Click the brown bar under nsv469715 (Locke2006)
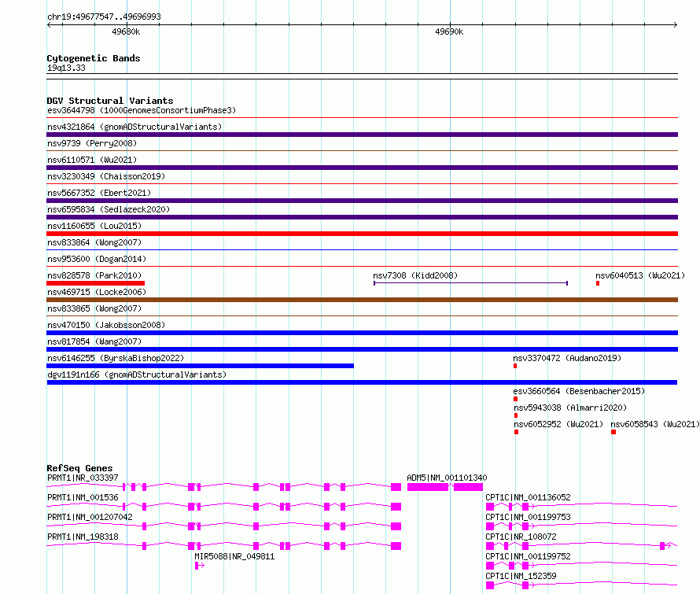 tap(362, 300)
